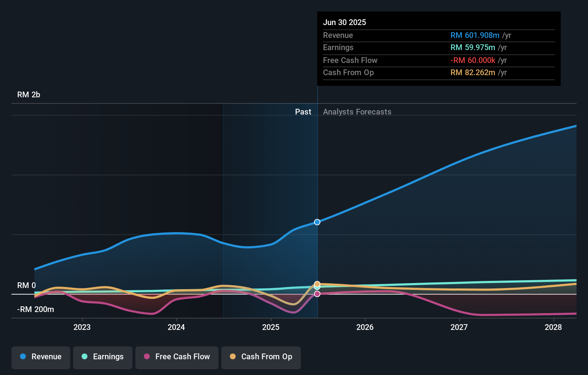The width and height of the screenshot is (588, 375).
Task: Click the yellow Cash From Op legend dot
Action: (233, 357)
